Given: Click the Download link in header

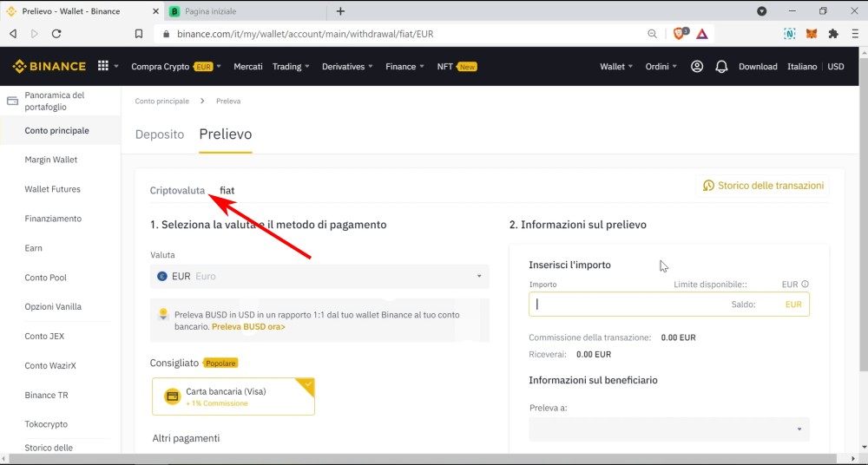Looking at the screenshot, I should click(758, 67).
